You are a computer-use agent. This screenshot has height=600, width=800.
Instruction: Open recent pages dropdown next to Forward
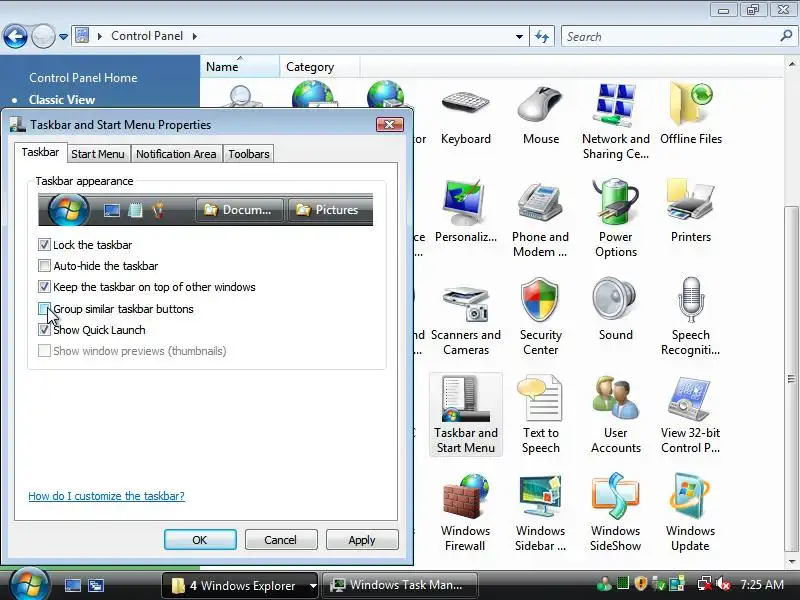click(63, 37)
